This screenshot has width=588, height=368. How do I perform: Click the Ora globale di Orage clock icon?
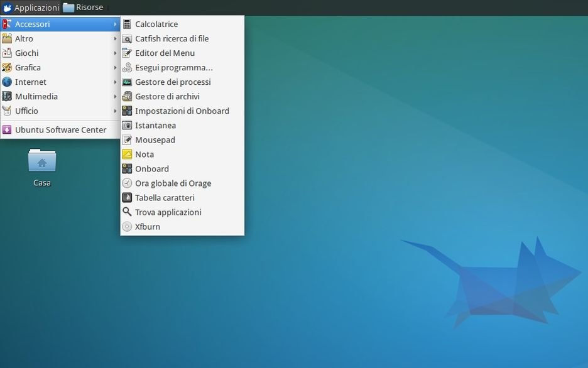tap(127, 183)
